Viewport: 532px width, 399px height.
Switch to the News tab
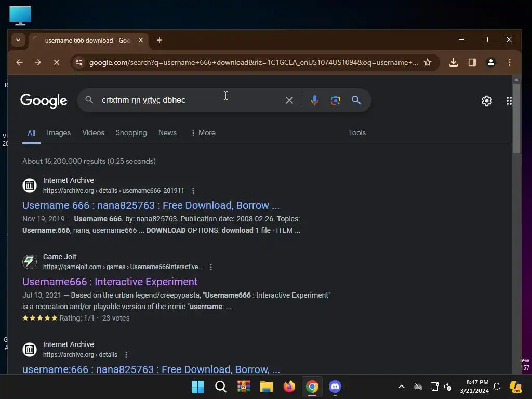pos(167,132)
